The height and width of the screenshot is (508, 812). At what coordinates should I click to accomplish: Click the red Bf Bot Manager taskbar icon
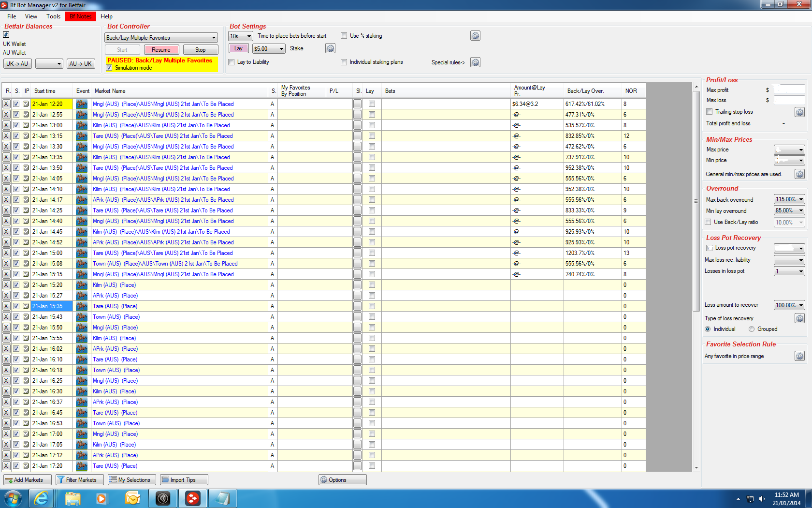(x=193, y=498)
